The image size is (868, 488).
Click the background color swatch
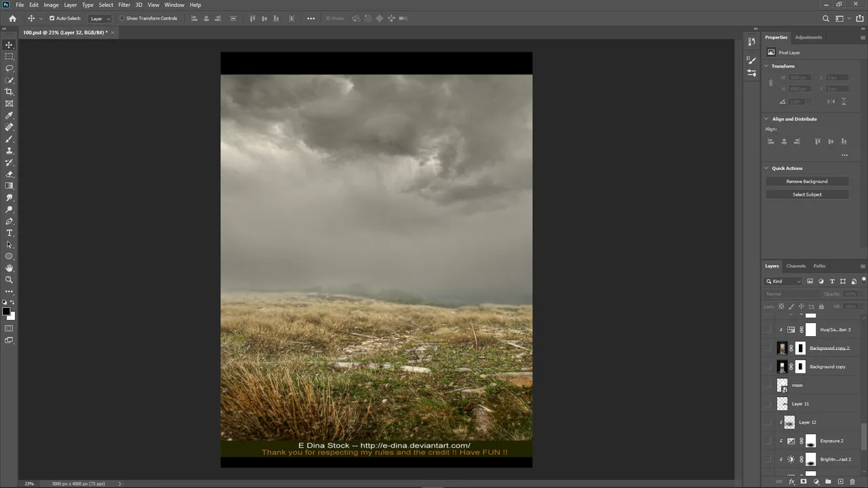(x=11, y=316)
